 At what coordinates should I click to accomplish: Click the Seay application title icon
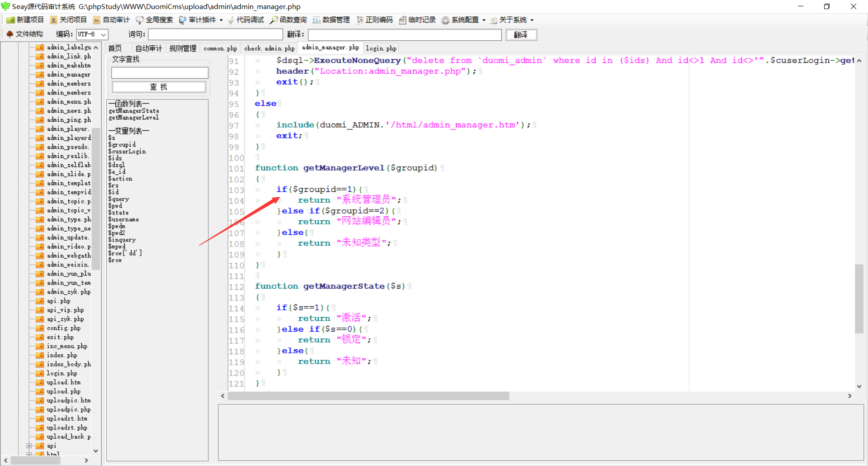point(5,6)
